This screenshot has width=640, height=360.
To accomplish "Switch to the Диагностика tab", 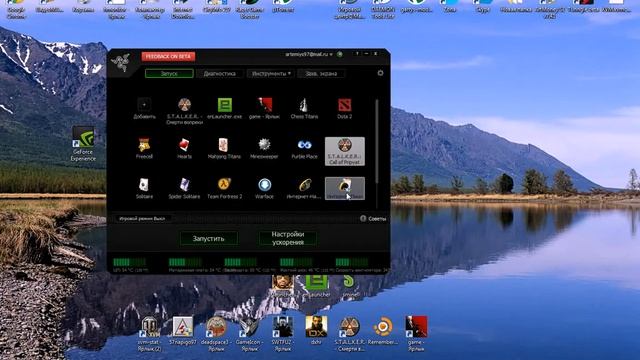I will [220, 73].
